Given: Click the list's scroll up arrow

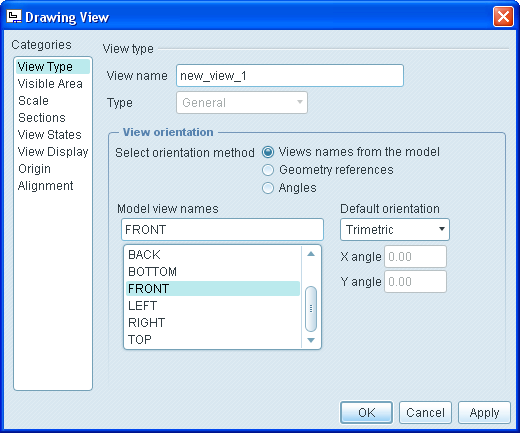Looking at the screenshot, I should tap(311, 254).
